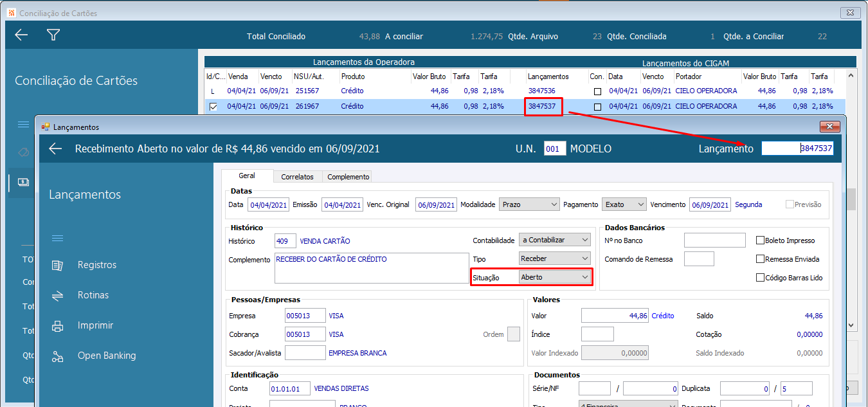The image size is (868, 407).
Task: Open the Modalidade dropdown showing Prazo
Action: pyautogui.click(x=530, y=204)
